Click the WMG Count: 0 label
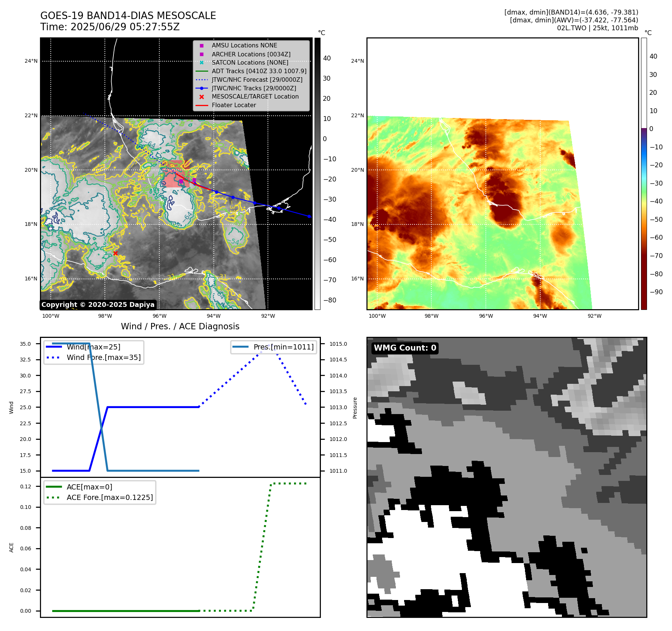This screenshot has width=672, height=631. click(405, 348)
